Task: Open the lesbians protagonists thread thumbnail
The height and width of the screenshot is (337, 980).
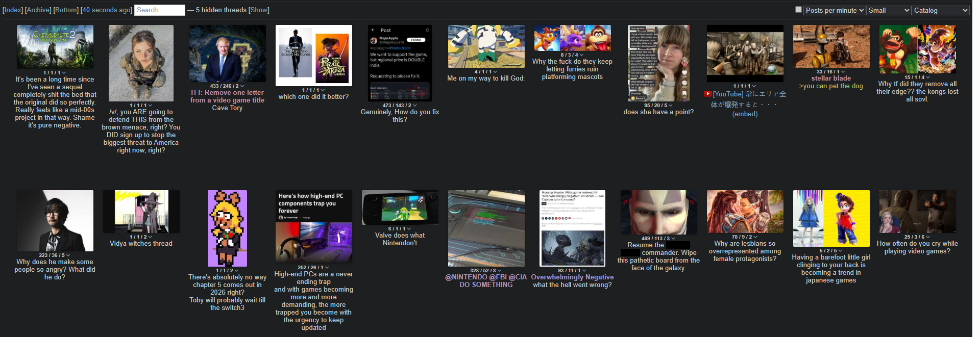Action: [745, 212]
